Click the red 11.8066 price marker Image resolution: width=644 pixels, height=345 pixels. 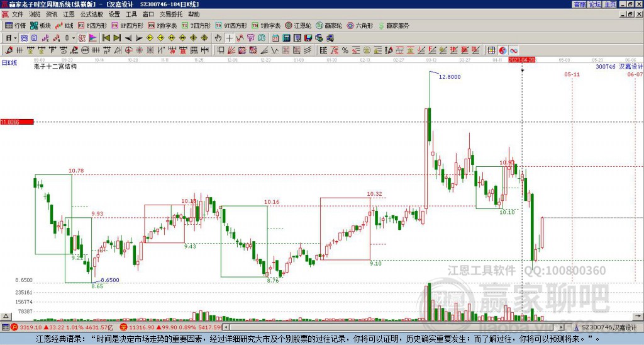(17, 122)
